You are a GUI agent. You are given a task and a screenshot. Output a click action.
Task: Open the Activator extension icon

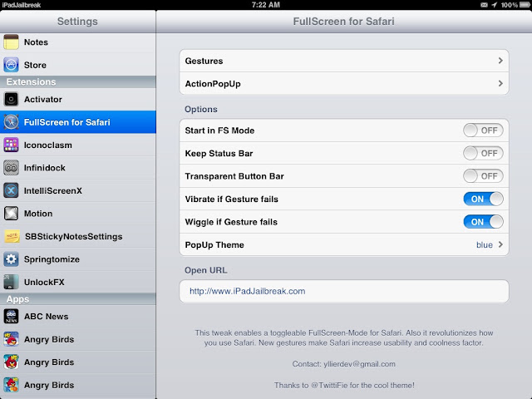coord(11,100)
